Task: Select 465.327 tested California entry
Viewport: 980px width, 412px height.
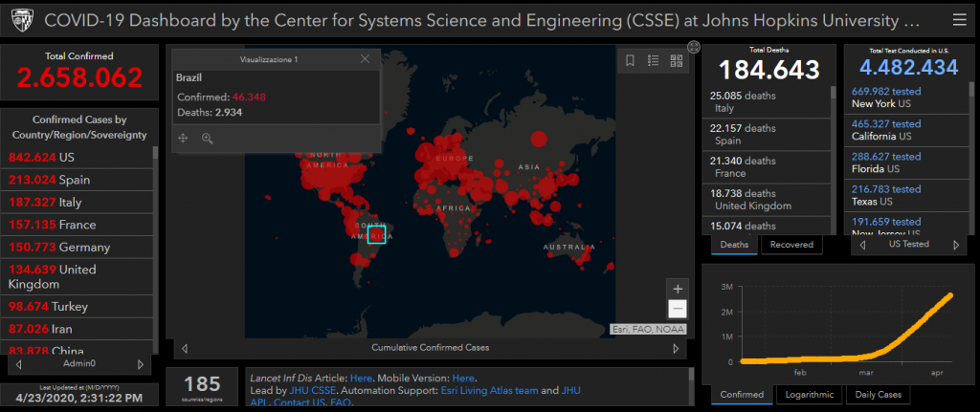Action: (x=907, y=130)
